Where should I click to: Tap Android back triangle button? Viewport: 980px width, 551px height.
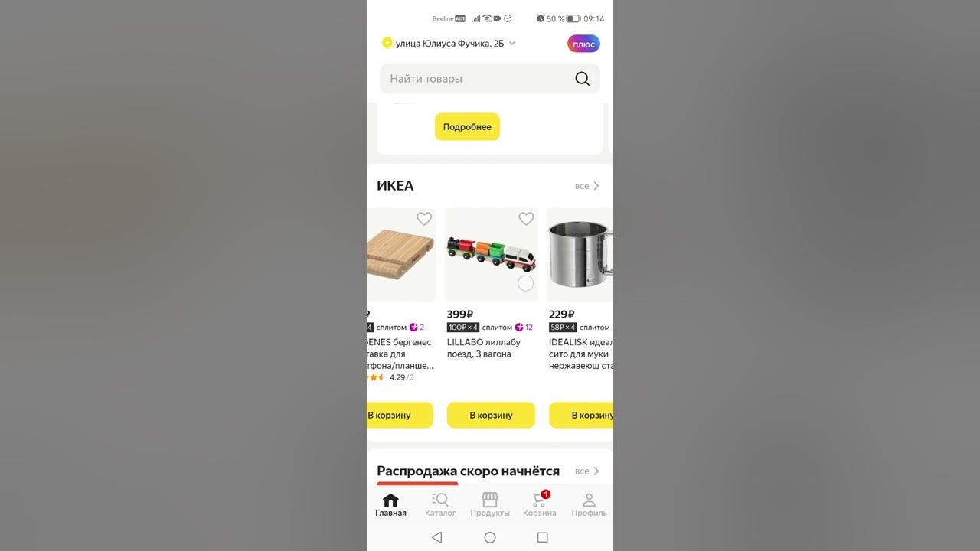point(436,537)
